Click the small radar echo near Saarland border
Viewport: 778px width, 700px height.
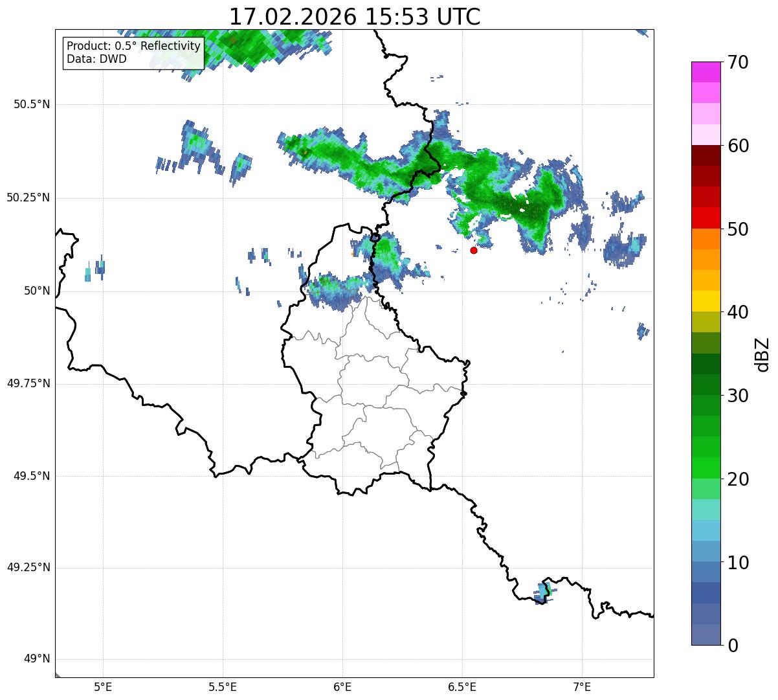coord(544,593)
